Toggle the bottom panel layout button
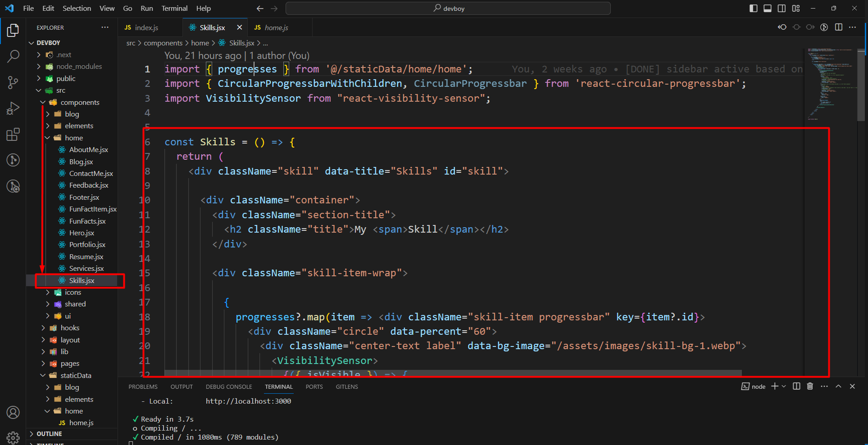 pyautogui.click(x=768, y=9)
